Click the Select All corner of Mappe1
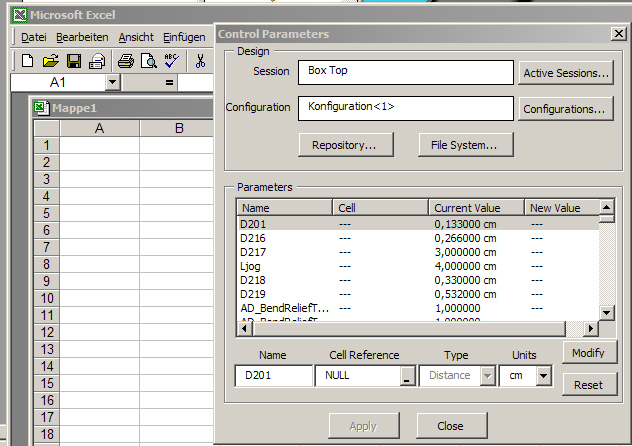The image size is (632, 446). [x=47, y=128]
